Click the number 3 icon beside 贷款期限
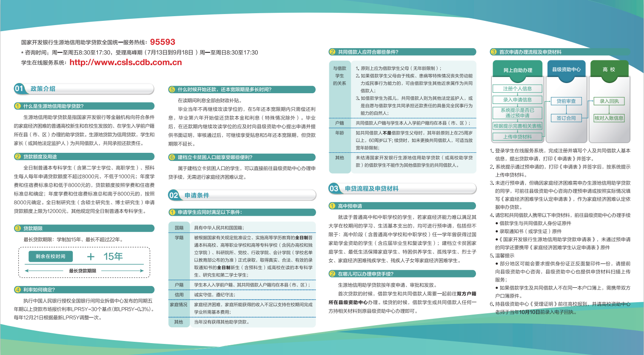This screenshot has height=355, width=644. 18,229
